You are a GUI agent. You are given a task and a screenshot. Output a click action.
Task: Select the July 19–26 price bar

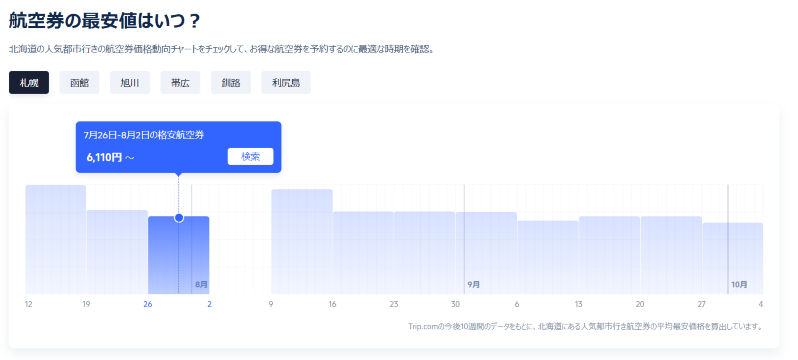pyautogui.click(x=117, y=252)
